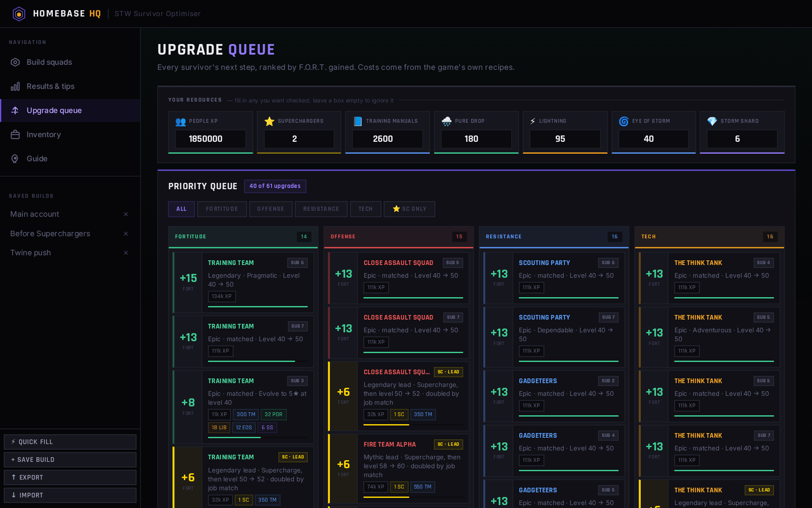The height and width of the screenshot is (508, 812).
Task: Click the Pure Drop rain cloud icon
Action: point(447,121)
